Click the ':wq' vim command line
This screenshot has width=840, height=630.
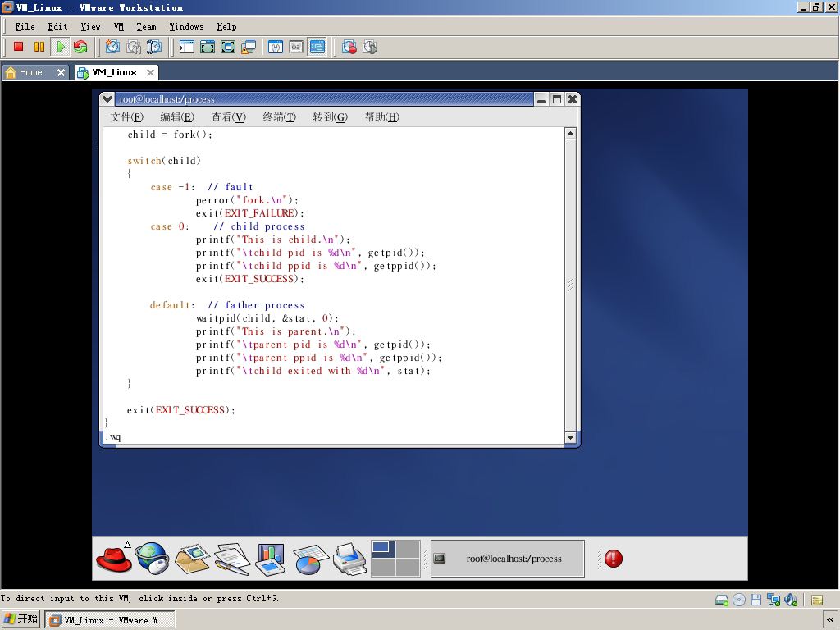tap(113, 437)
